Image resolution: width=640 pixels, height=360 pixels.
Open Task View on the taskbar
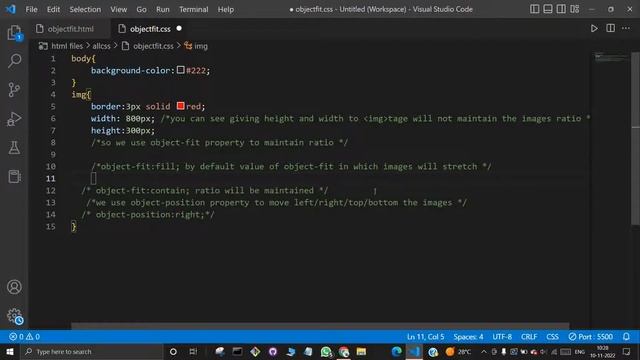tap(193, 351)
